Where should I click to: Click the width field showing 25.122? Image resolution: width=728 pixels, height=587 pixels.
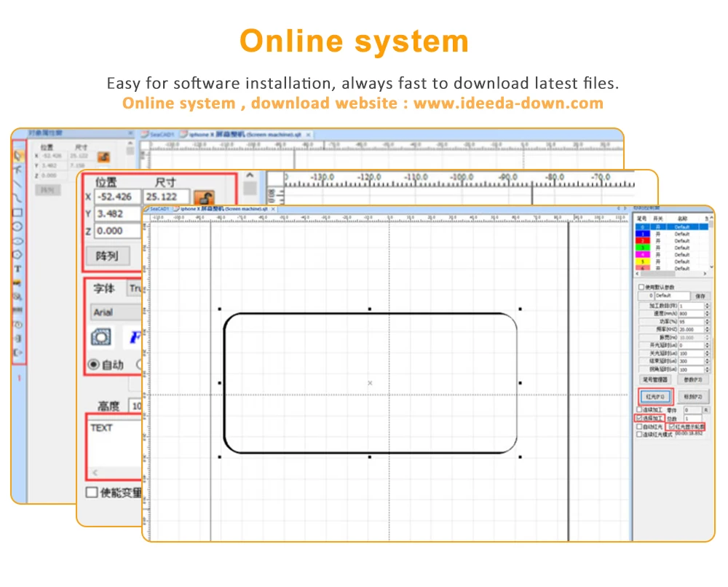pos(166,197)
